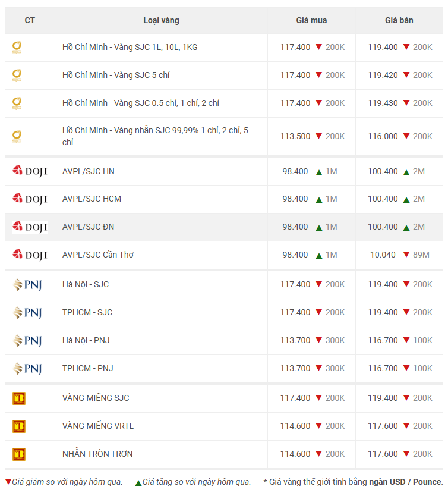Select 'Hồ Chí Minh - Vàng SJC 1L, 10L, 1KG' text
448x496 pixels.
[130, 47]
